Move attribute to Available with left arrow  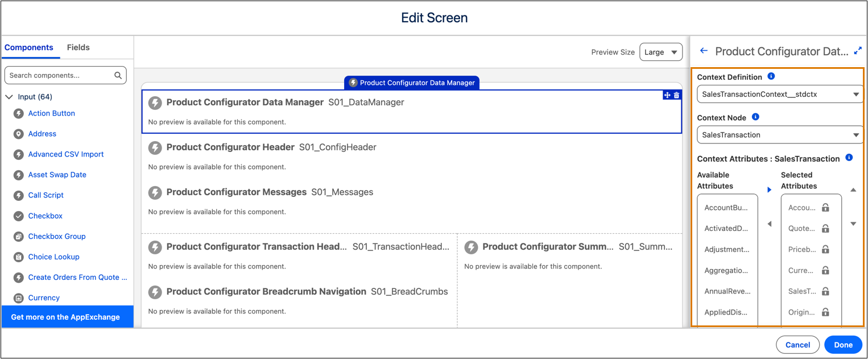point(770,224)
